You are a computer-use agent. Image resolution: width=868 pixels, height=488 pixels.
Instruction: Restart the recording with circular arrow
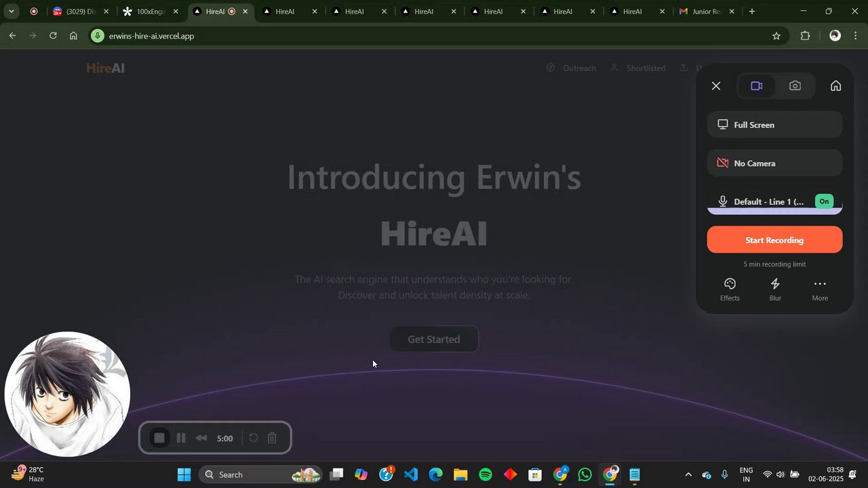254,438
